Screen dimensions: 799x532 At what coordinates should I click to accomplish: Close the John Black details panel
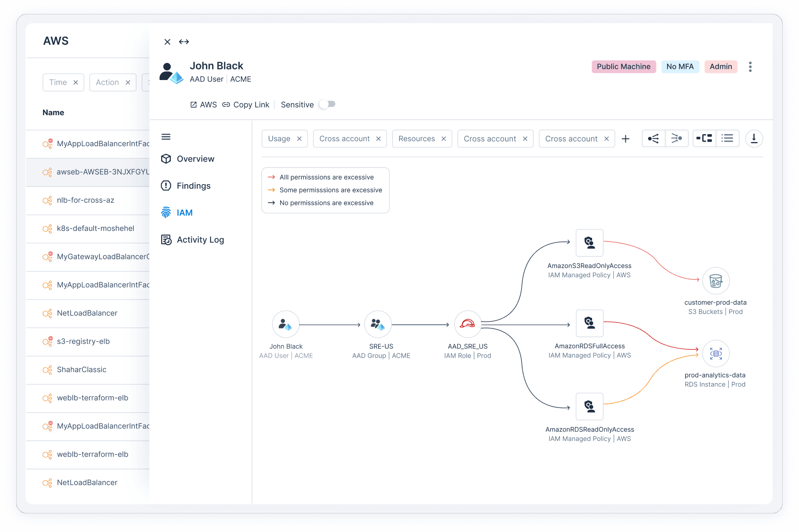pyautogui.click(x=168, y=42)
